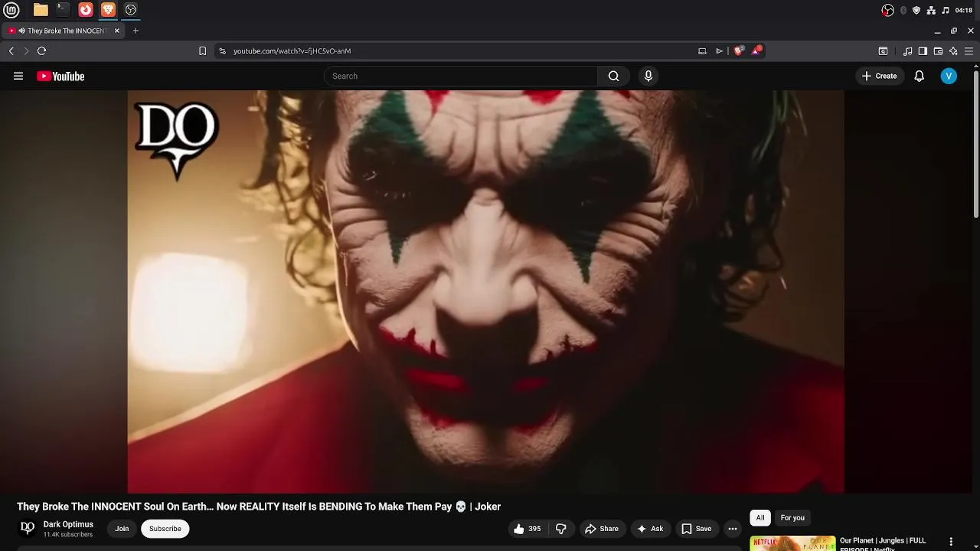
Task: Open Brave Wallet icon
Action: [x=938, y=51]
